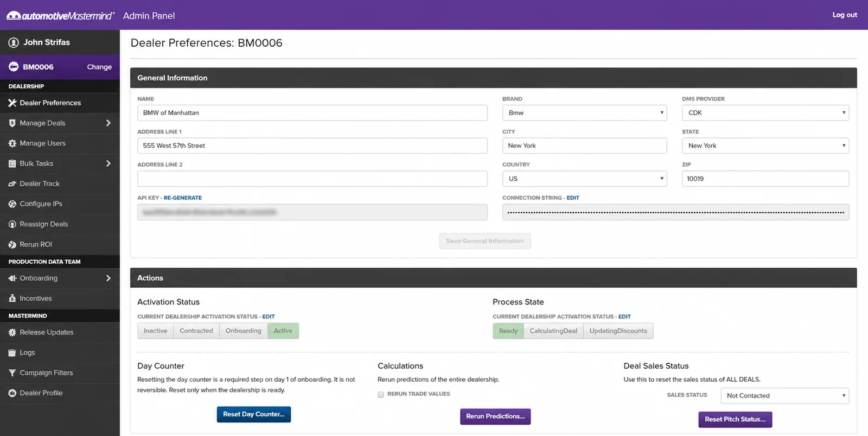Open Manage Users in the sidebar
The width and height of the screenshot is (868, 436).
pyautogui.click(x=60, y=143)
